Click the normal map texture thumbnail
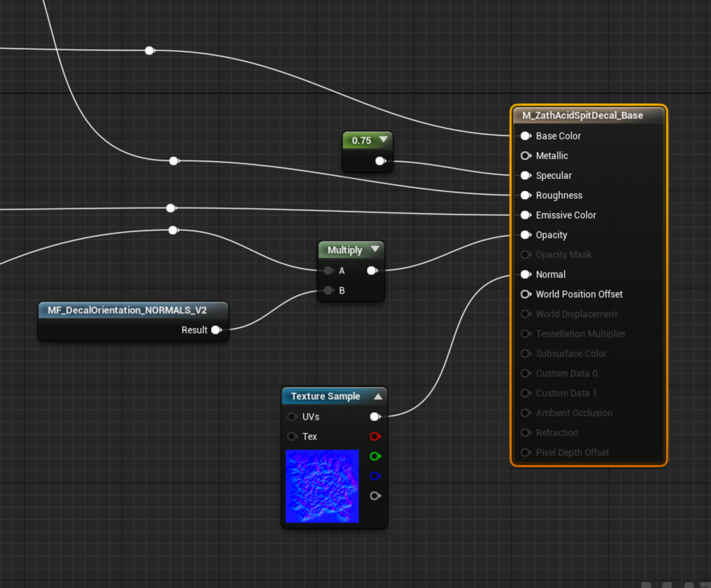The height and width of the screenshot is (588, 711). pyautogui.click(x=322, y=486)
